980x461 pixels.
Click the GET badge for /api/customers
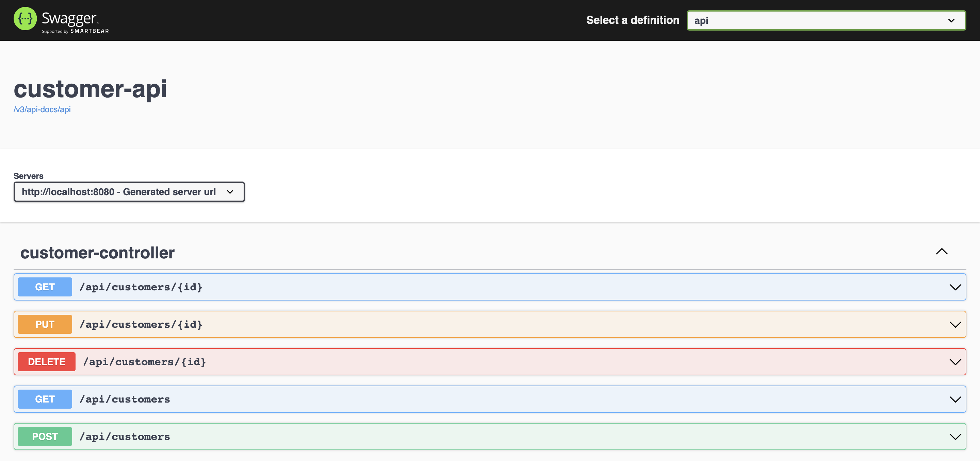(x=45, y=399)
